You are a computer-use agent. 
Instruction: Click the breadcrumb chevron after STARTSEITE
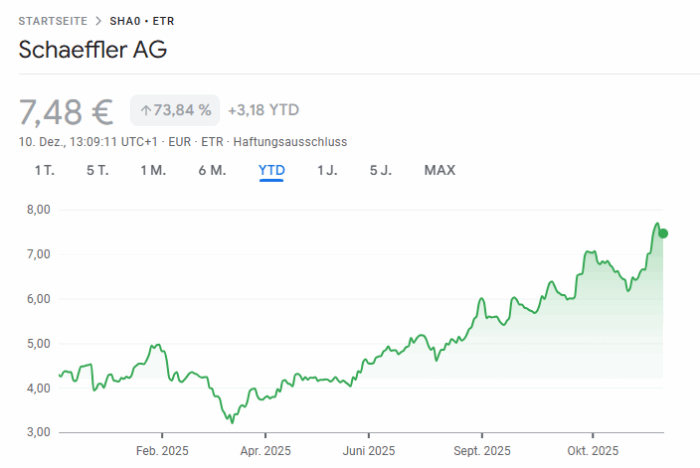[96, 21]
